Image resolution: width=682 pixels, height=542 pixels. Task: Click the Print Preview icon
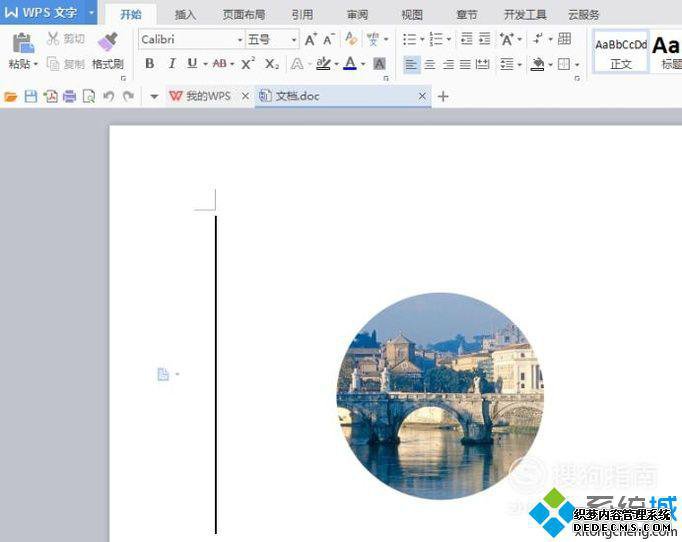tap(89, 96)
